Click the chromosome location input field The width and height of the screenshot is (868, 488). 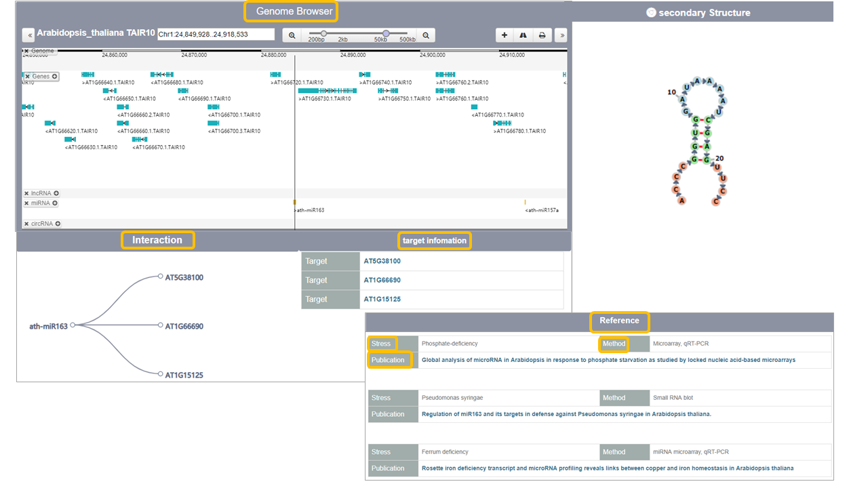tap(216, 35)
